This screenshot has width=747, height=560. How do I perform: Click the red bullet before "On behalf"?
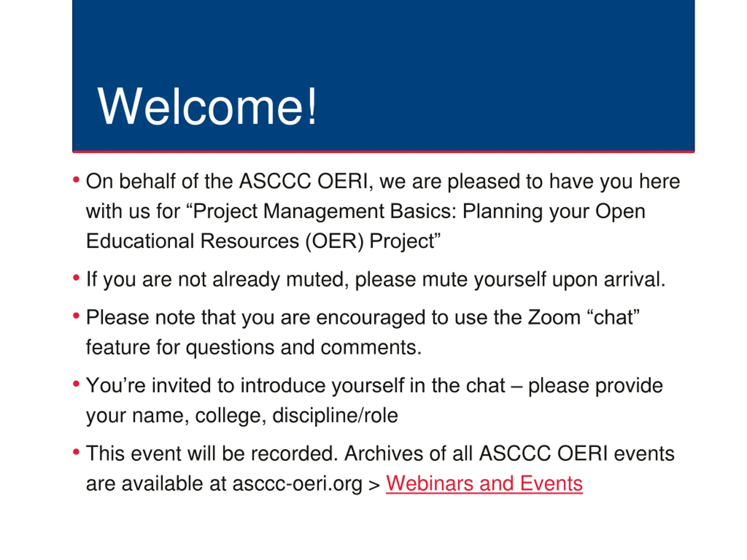click(x=76, y=180)
